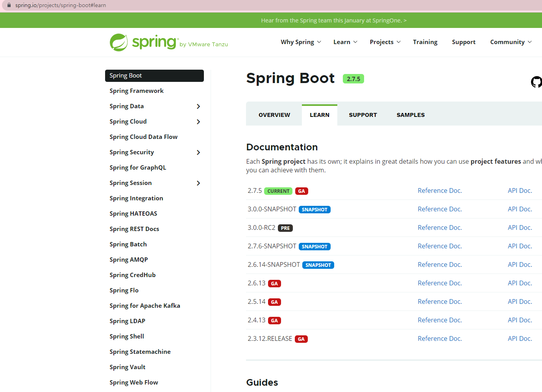This screenshot has width=542, height=392.
Task: Open API Doc. for version 2.6.13
Action: [x=520, y=283]
